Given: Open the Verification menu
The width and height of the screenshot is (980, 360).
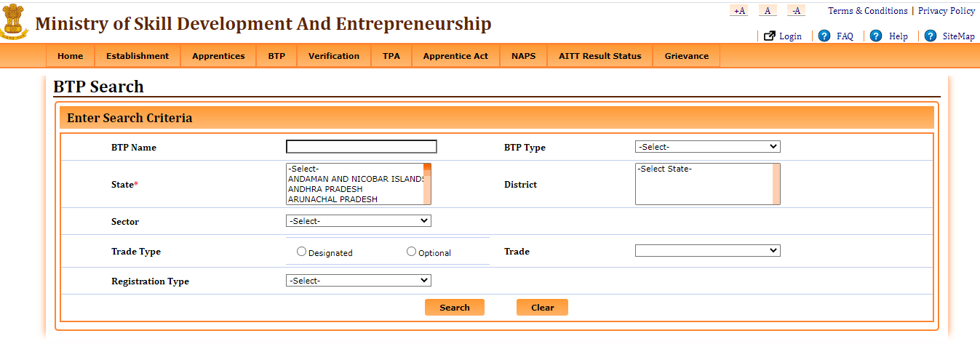Looking at the screenshot, I should point(334,56).
